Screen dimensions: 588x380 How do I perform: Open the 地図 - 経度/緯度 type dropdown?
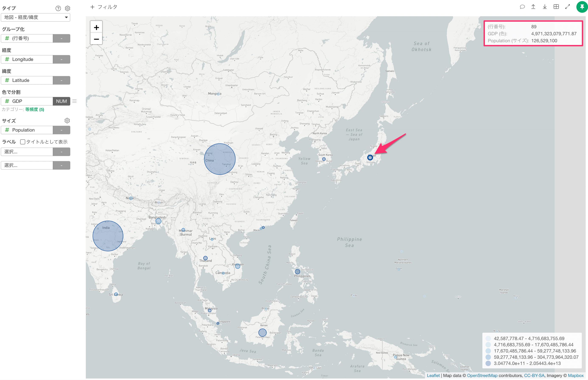[x=36, y=17]
